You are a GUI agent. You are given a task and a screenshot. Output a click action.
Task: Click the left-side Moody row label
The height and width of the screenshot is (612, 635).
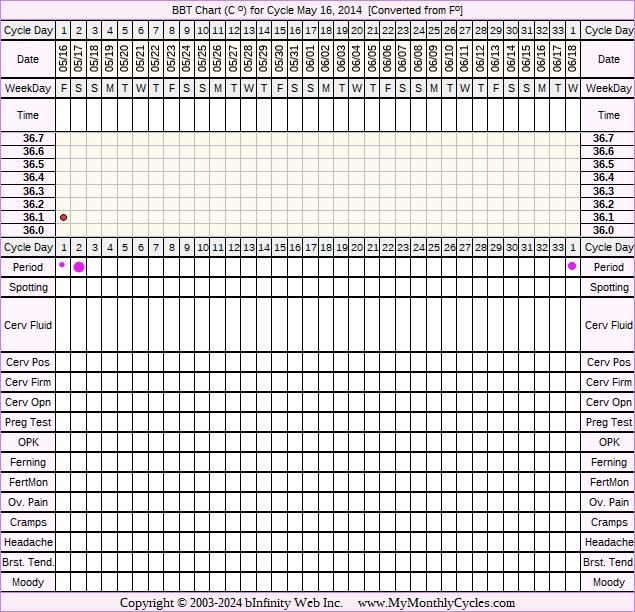tap(28, 582)
